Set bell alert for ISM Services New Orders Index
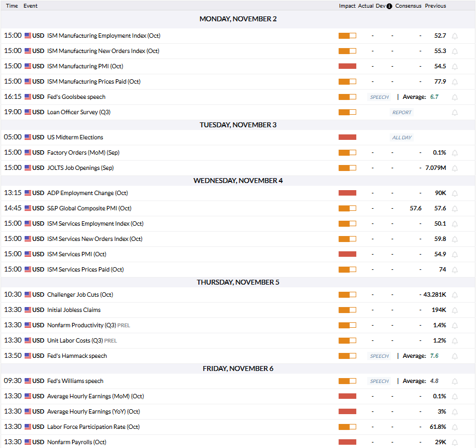 455,239
